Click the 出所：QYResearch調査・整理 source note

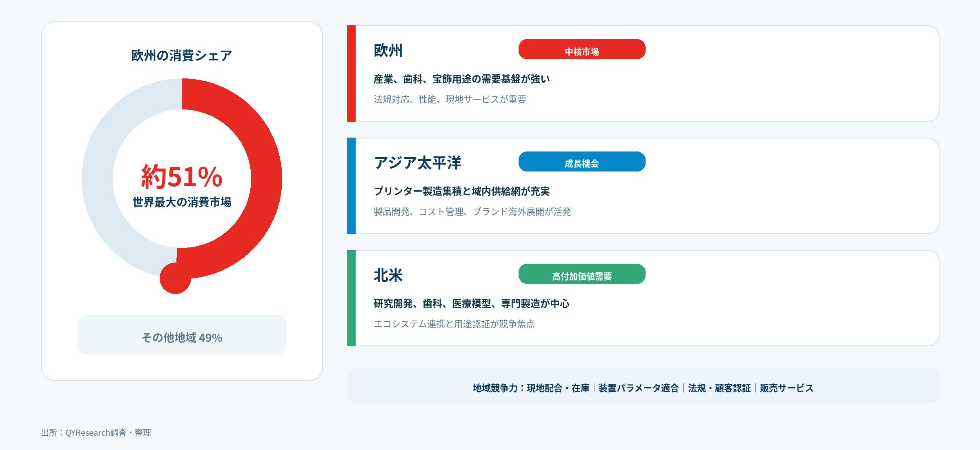coord(96,432)
